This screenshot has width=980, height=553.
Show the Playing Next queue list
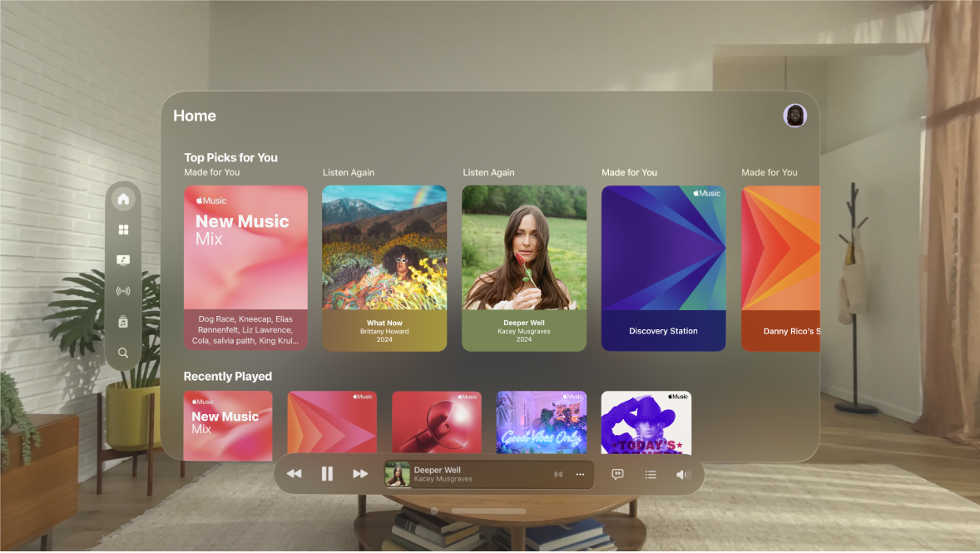[651, 475]
